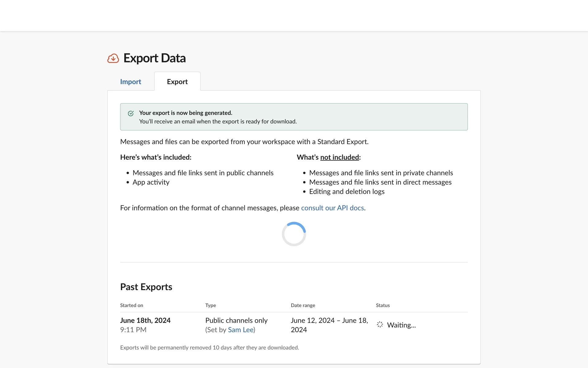
Task: Click the 'Editing and deletion logs' list item
Action: [x=347, y=192]
